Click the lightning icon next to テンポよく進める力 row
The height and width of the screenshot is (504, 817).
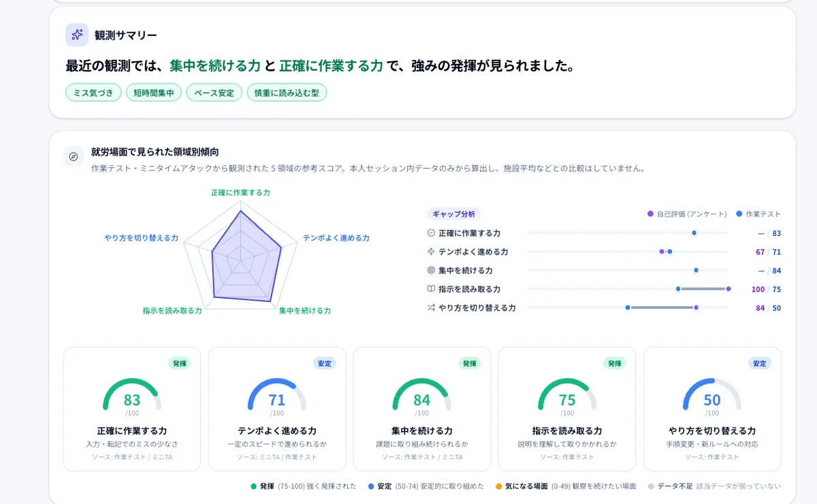pyautogui.click(x=431, y=252)
